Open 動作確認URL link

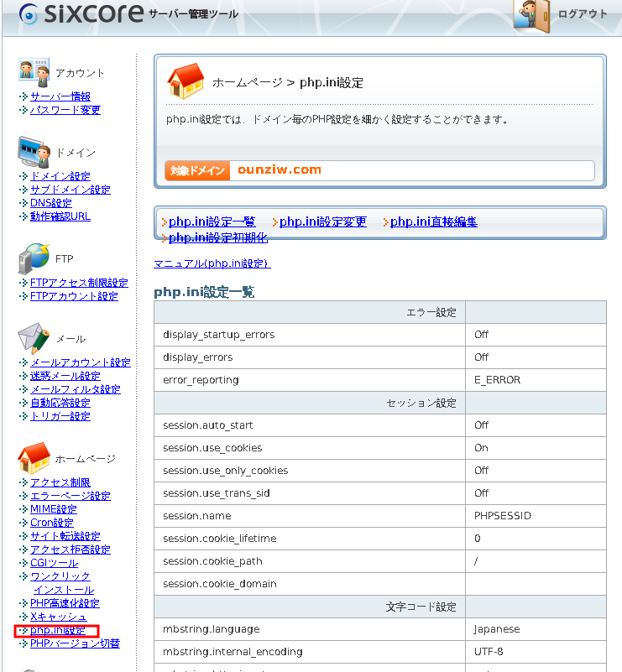pyautogui.click(x=60, y=216)
